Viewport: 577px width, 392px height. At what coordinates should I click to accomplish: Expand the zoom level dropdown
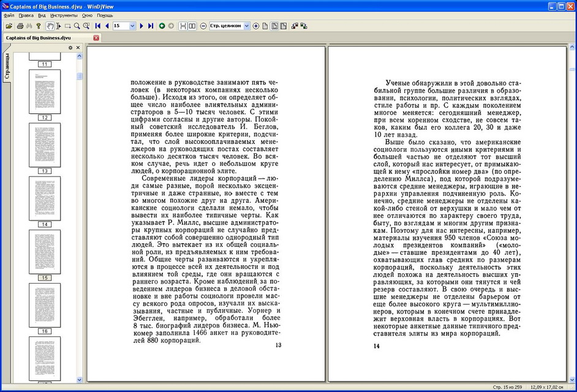247,26
